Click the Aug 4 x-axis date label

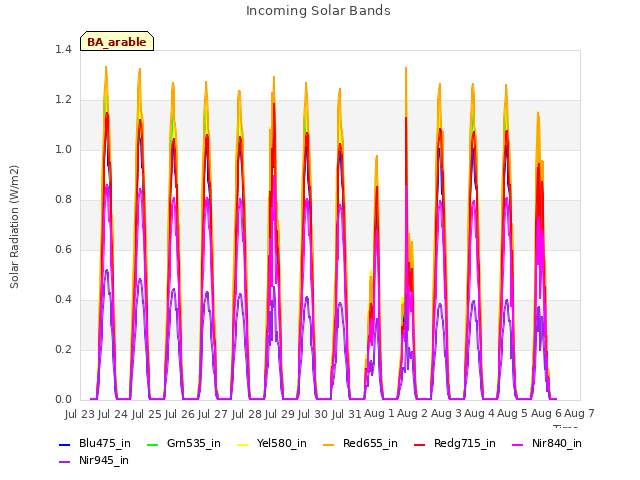480,414
